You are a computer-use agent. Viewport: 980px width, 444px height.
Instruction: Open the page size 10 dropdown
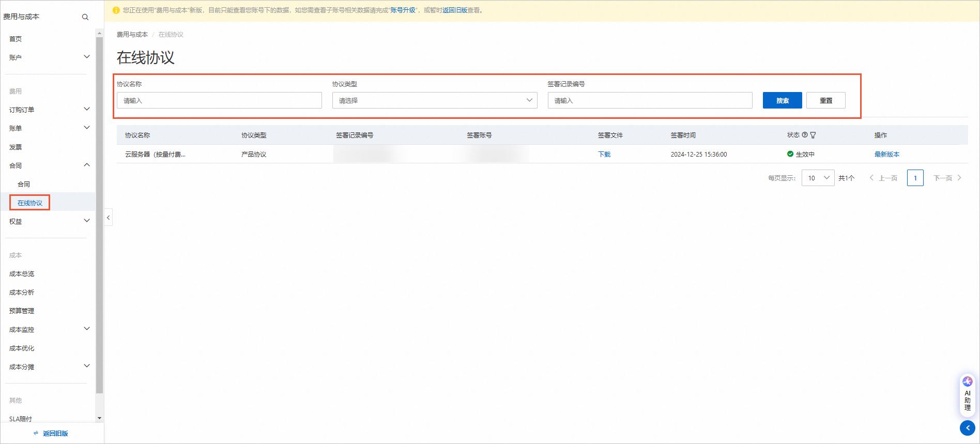818,178
